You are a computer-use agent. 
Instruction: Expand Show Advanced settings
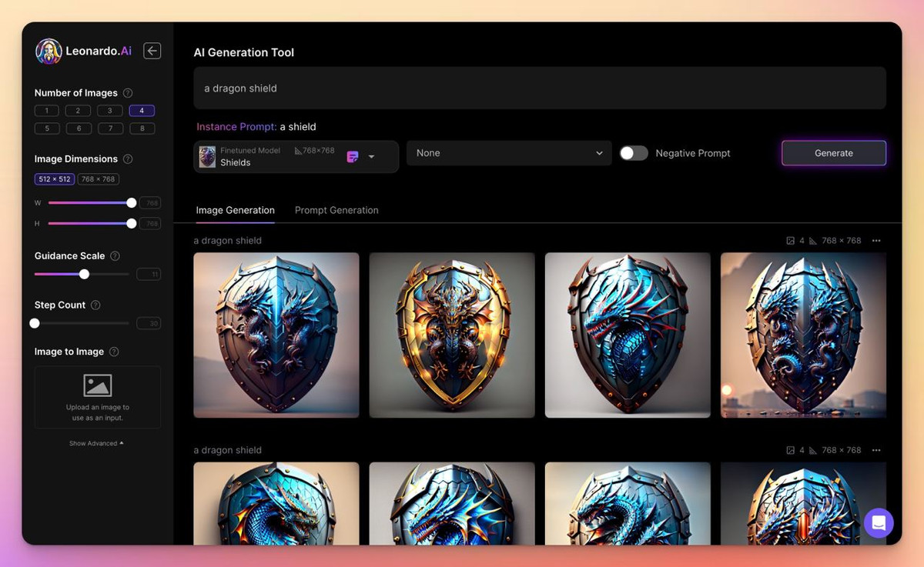click(x=96, y=443)
